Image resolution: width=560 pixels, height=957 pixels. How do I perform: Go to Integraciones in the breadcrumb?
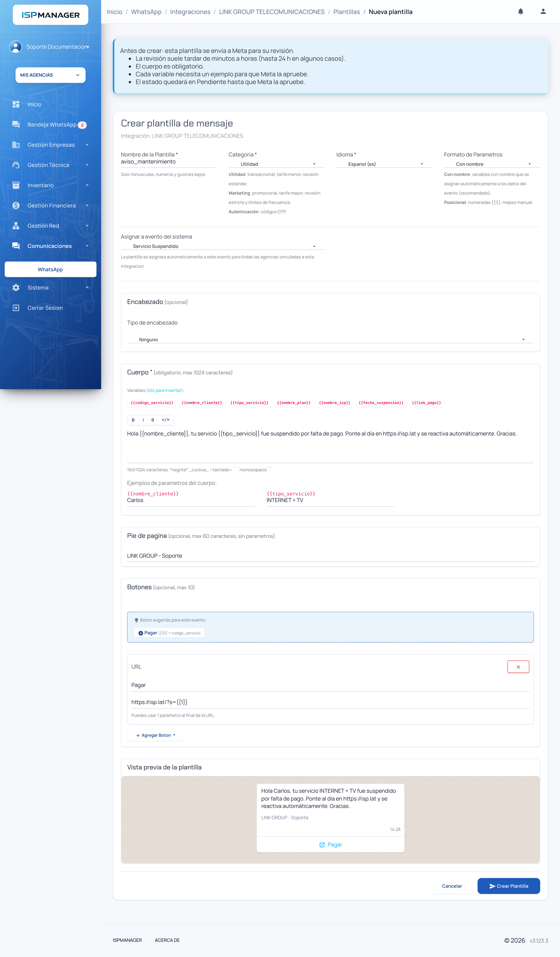(190, 12)
